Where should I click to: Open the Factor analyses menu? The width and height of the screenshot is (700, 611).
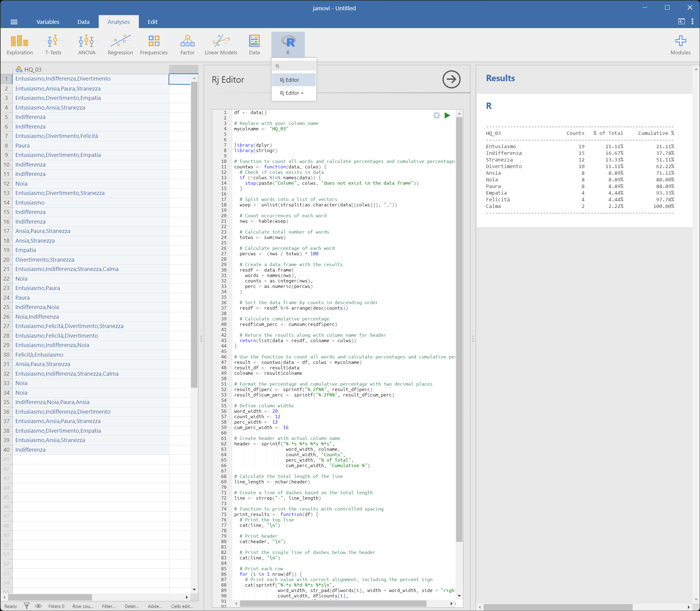pos(187,44)
